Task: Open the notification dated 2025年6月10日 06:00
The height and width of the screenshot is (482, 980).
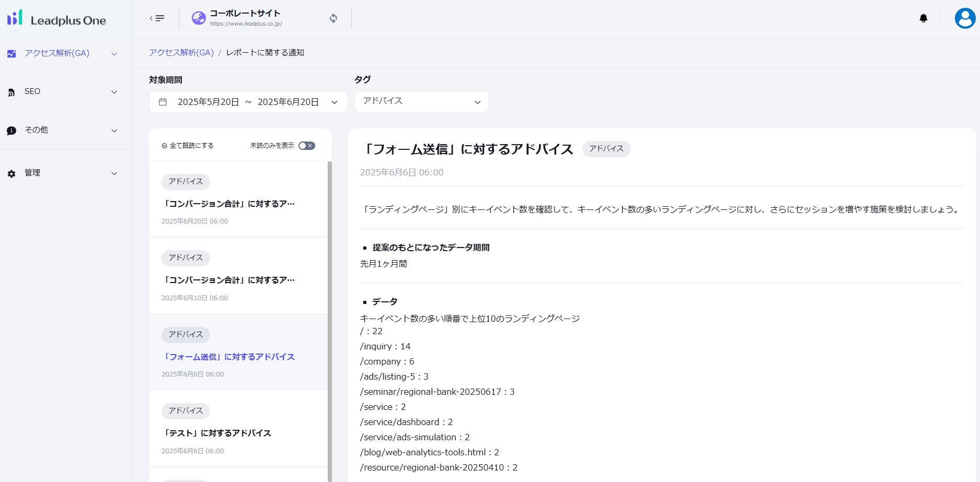Action: click(x=238, y=276)
